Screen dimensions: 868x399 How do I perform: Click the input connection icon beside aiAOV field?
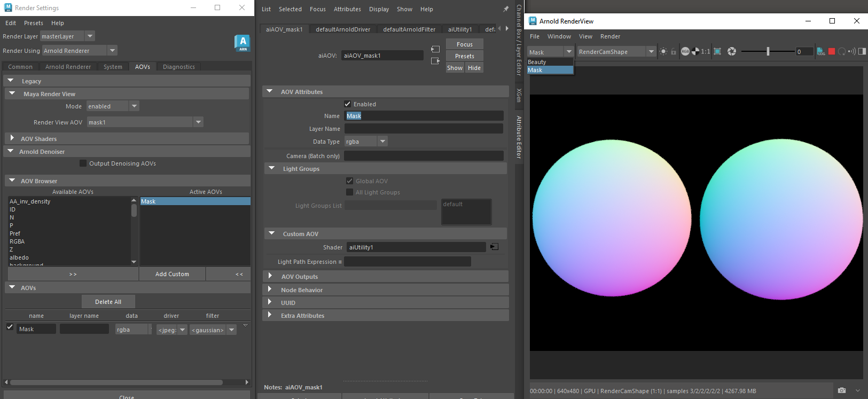tap(435, 49)
